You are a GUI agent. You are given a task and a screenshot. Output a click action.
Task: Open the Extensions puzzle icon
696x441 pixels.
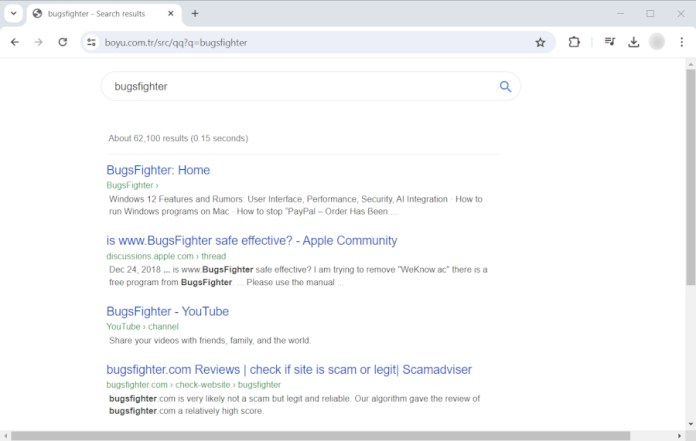tap(574, 42)
